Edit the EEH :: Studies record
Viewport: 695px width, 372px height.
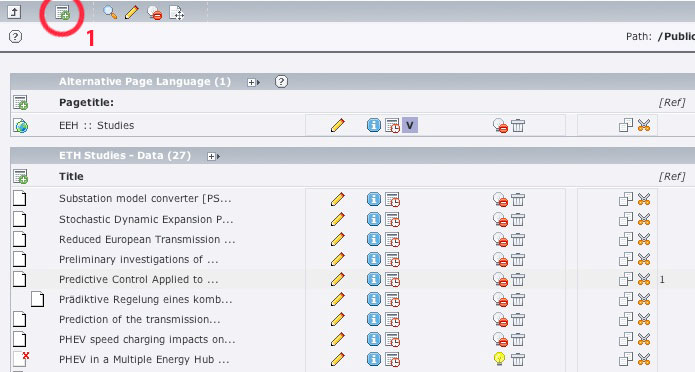click(x=337, y=125)
